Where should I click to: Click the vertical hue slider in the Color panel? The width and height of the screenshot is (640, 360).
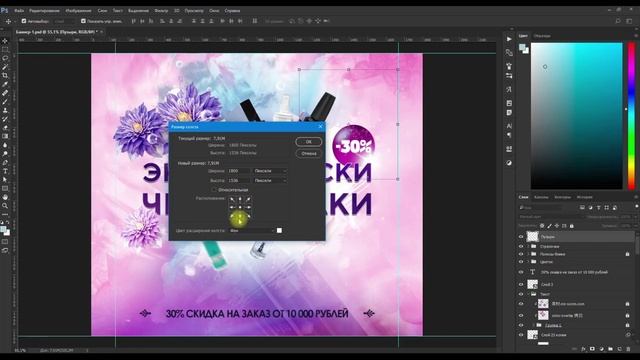click(631, 116)
